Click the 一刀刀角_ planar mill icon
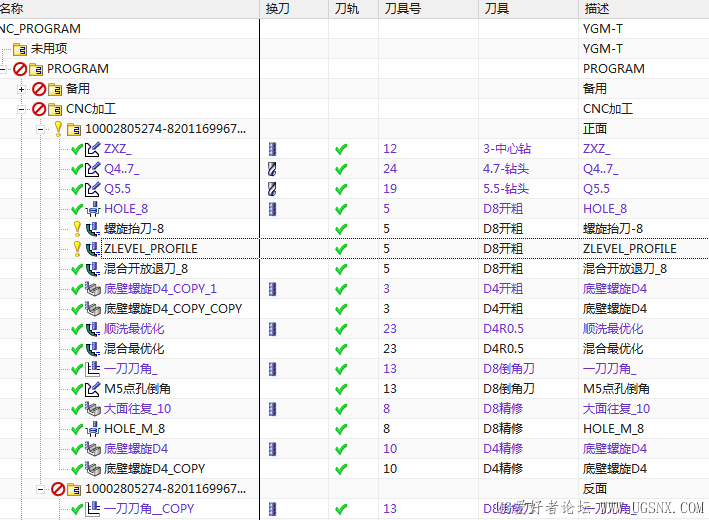Image resolution: width=709 pixels, height=520 pixels. pos(93,369)
